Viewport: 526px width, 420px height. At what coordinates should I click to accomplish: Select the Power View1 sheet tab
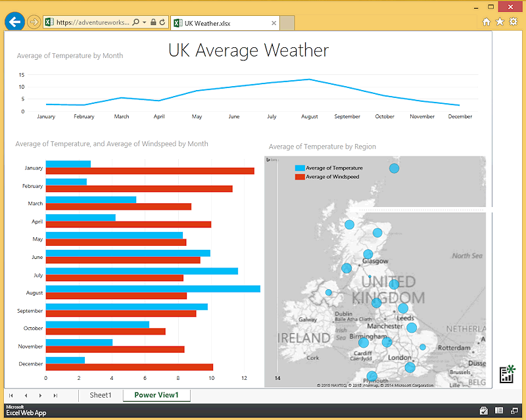click(x=156, y=395)
